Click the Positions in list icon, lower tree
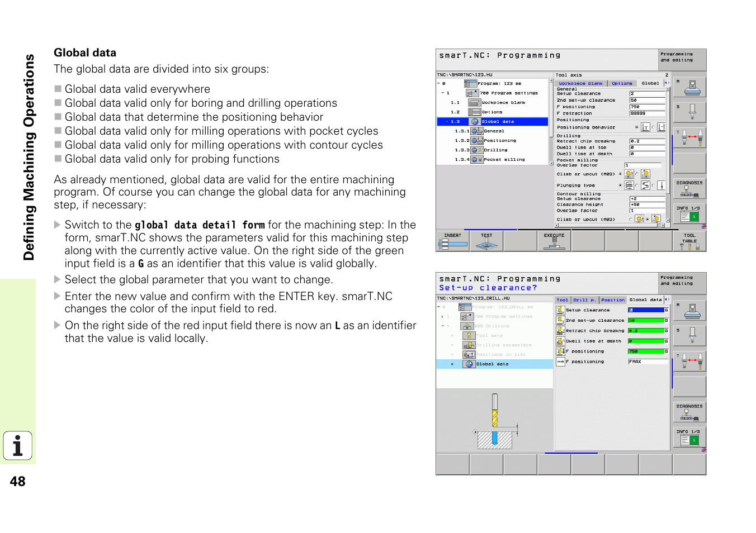 [x=469, y=355]
